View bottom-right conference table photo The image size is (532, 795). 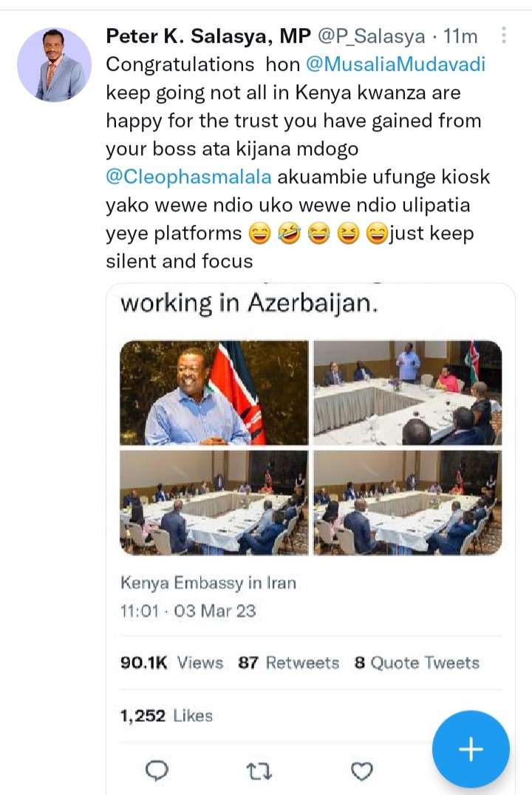pos(408,502)
